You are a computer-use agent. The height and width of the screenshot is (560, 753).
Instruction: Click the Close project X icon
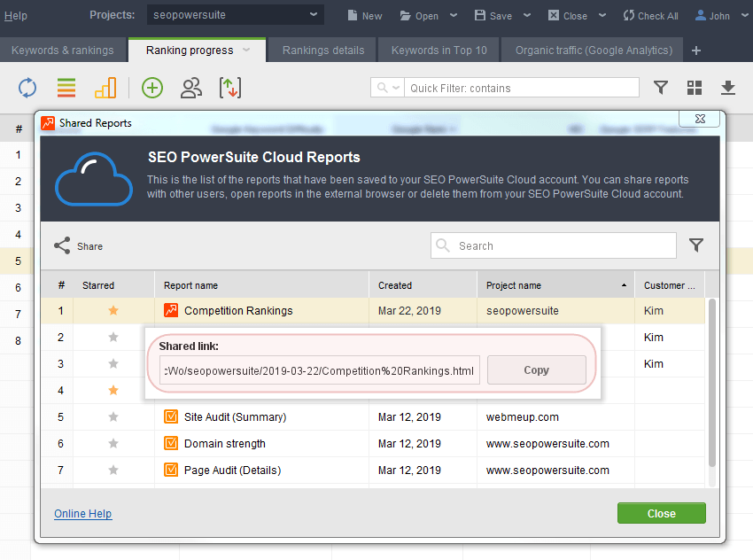(x=553, y=15)
